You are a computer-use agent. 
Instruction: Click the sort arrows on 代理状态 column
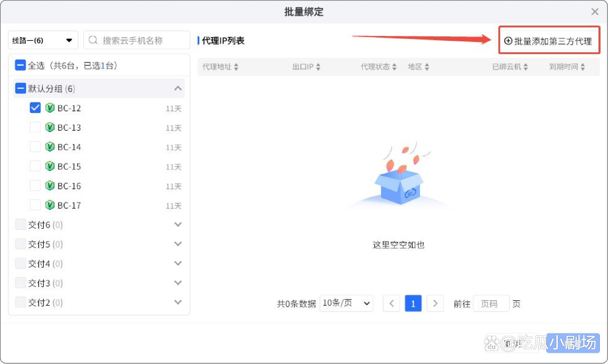394,66
